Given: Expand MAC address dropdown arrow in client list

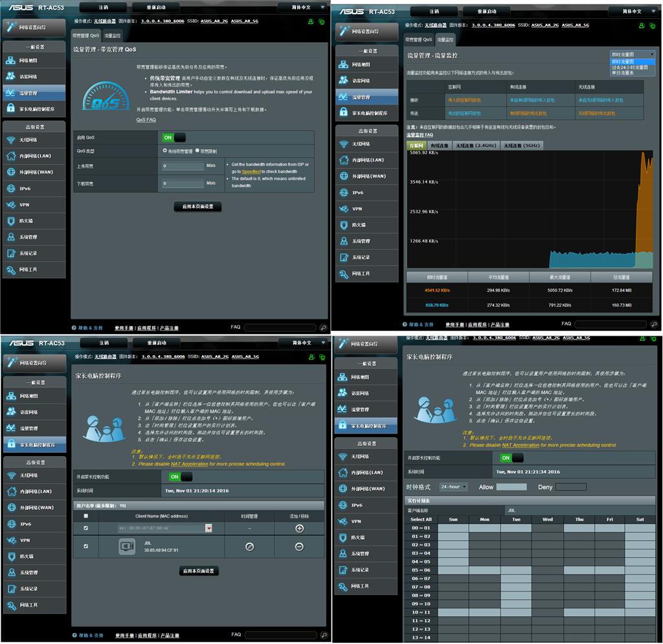Looking at the screenshot, I should click(x=208, y=528).
